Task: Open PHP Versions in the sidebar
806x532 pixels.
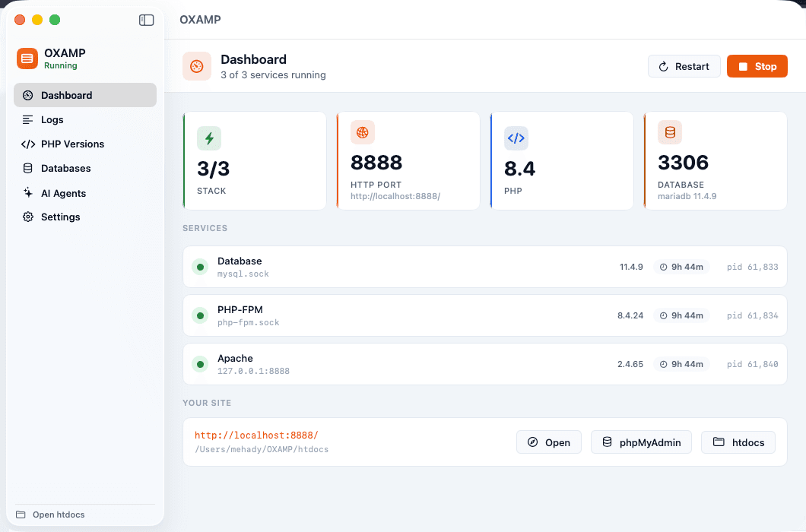Action: click(x=85, y=144)
